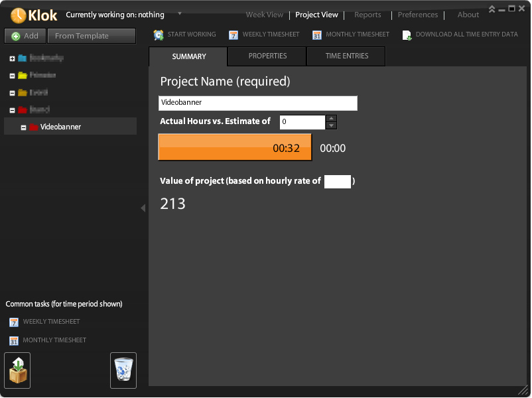
Task: Click the Videobanner red folder icon
Action: click(34, 127)
